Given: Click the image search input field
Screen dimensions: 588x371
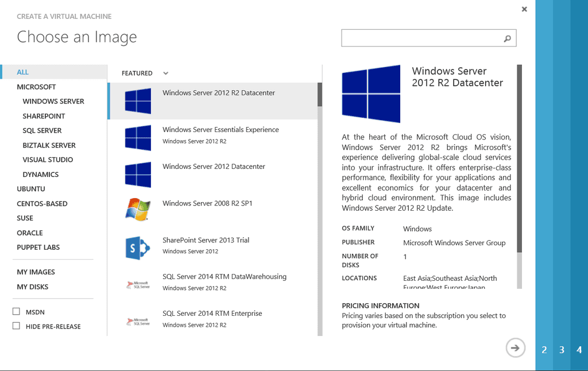Looking at the screenshot, I should pos(428,38).
